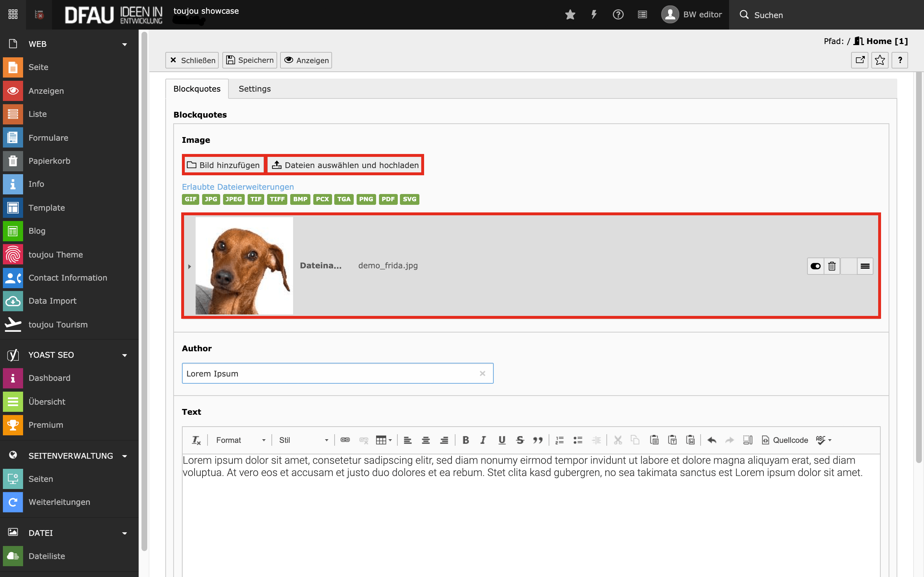Click the undo arrow in the text editor
Image resolution: width=924 pixels, height=577 pixels.
click(x=711, y=440)
